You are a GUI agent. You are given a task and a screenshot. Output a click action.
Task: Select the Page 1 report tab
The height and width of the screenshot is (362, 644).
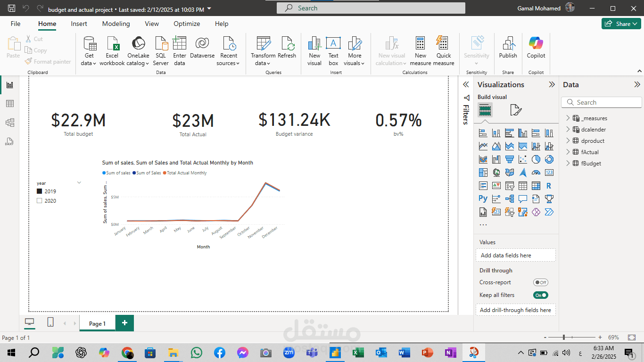[97, 324]
